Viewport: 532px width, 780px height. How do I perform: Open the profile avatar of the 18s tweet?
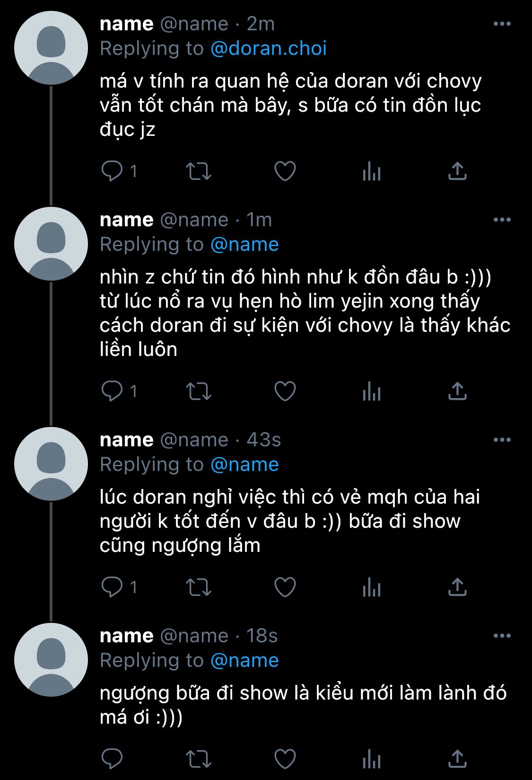[51, 660]
